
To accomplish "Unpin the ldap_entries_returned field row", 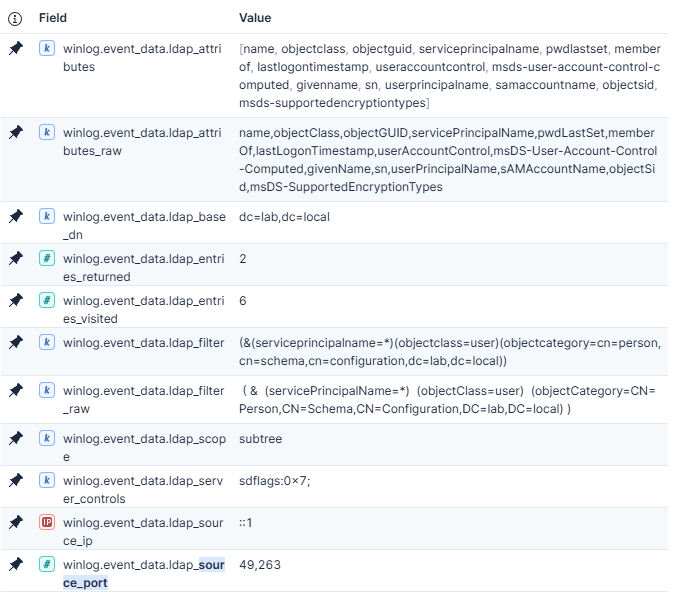I will [x=16, y=258].
